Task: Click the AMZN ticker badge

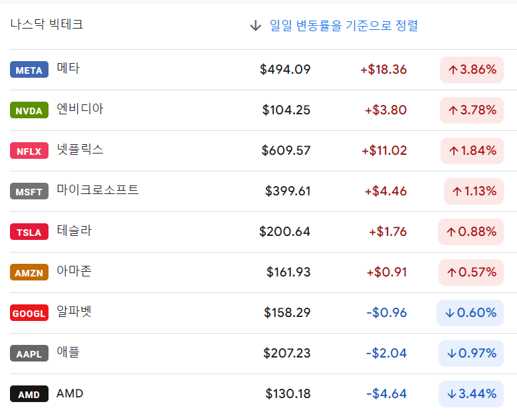Action: [x=29, y=272]
